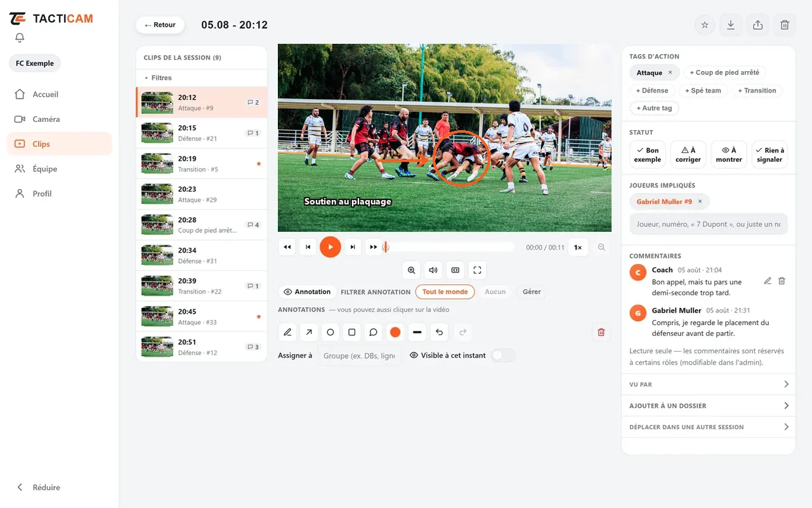
Task: Mark this clip as favorite with the star
Action: pos(705,25)
